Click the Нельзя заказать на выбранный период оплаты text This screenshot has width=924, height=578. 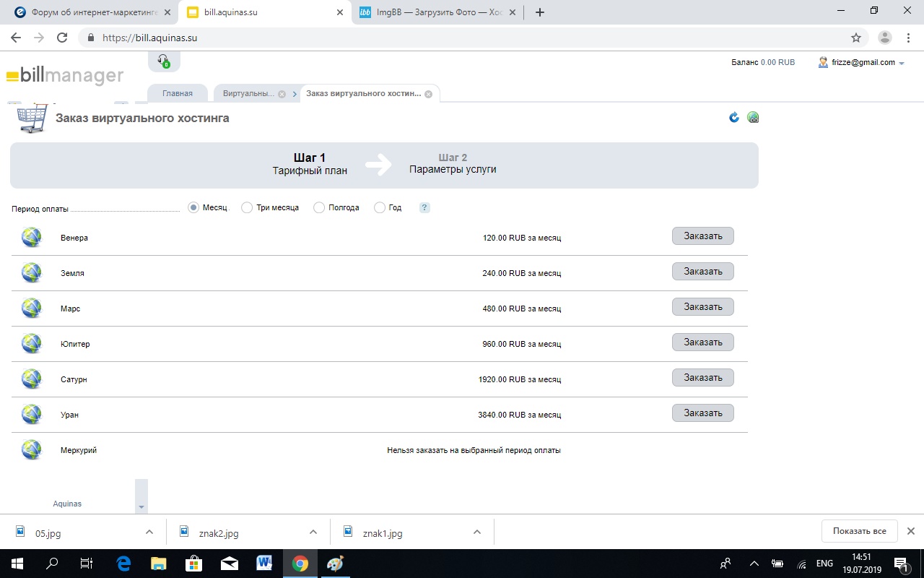[474, 450]
